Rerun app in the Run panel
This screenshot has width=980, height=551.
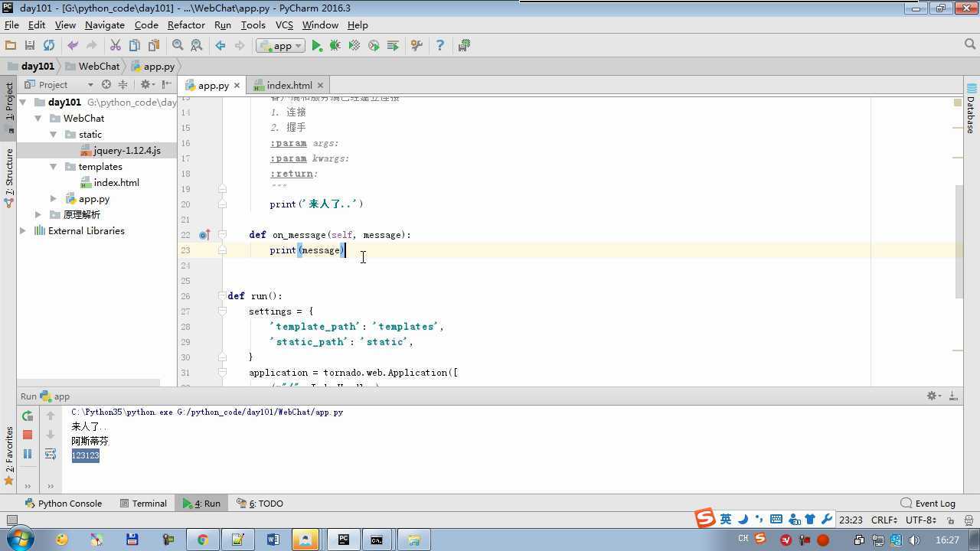click(28, 416)
